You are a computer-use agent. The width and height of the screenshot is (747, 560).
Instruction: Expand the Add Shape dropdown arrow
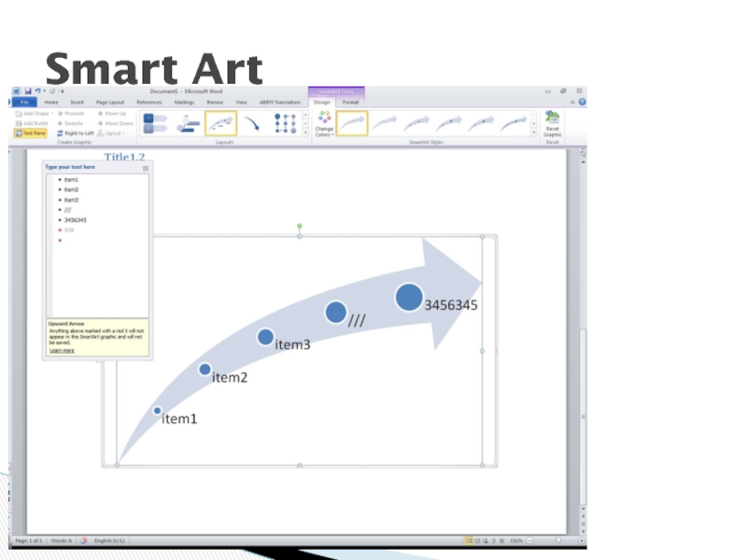tap(52, 113)
